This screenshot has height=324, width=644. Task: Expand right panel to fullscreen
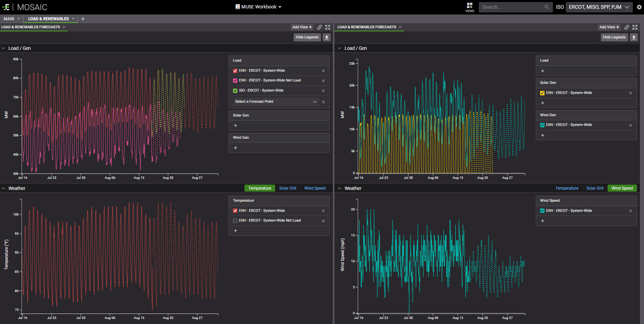(x=635, y=27)
